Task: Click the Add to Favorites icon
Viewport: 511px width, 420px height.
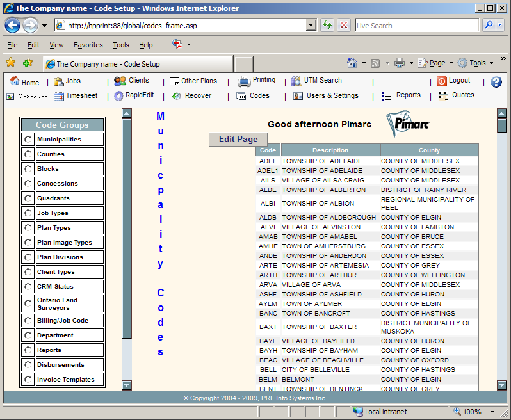Action: [x=28, y=62]
